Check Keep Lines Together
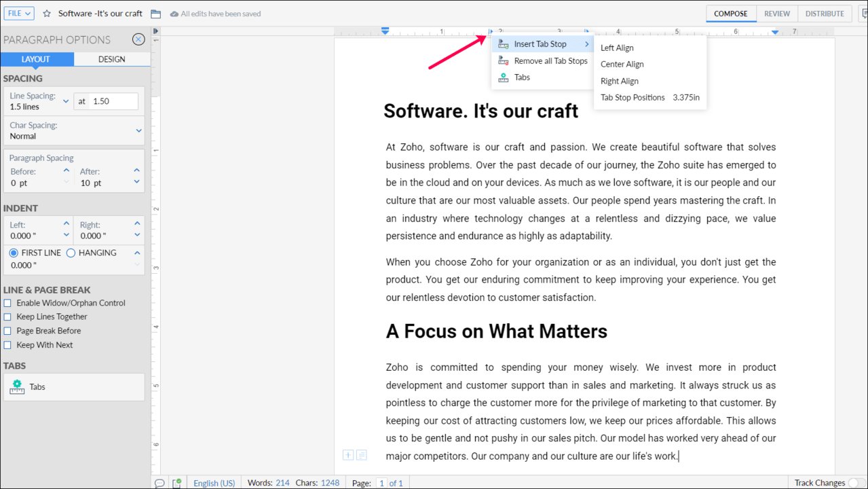Screen dimensions: 868x489 7,316
